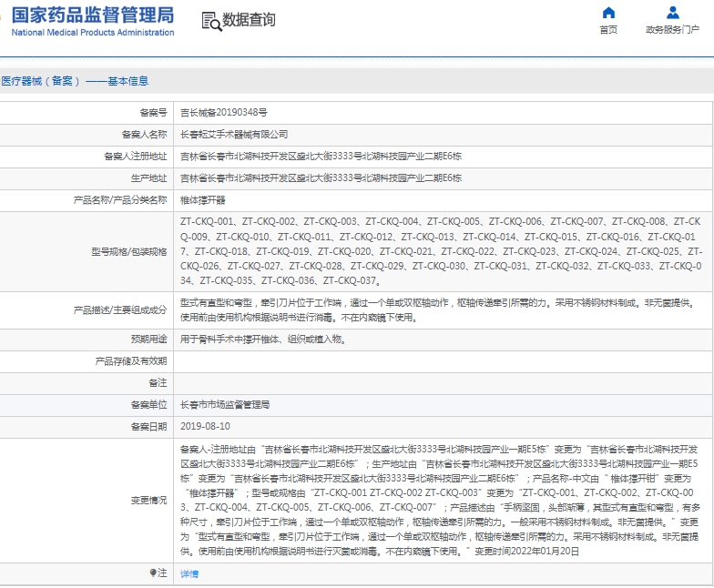
Task: Click the 医疗器械（备案）——基本信息 heading
Action: (x=75, y=81)
